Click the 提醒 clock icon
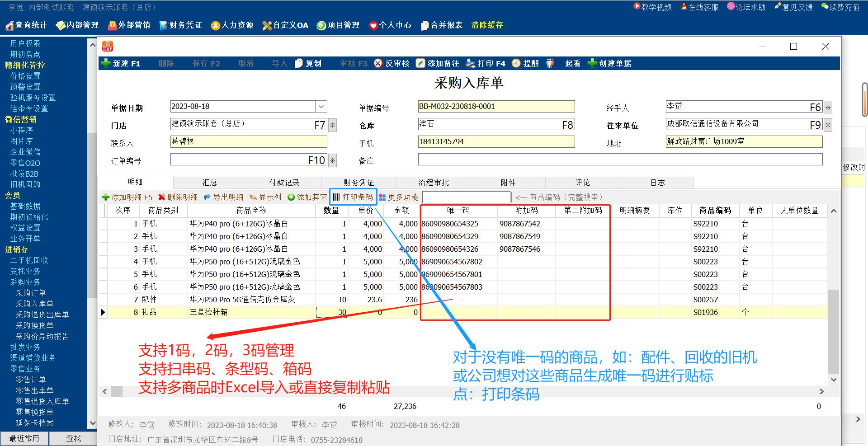This screenshot has width=868, height=446. 516,63
